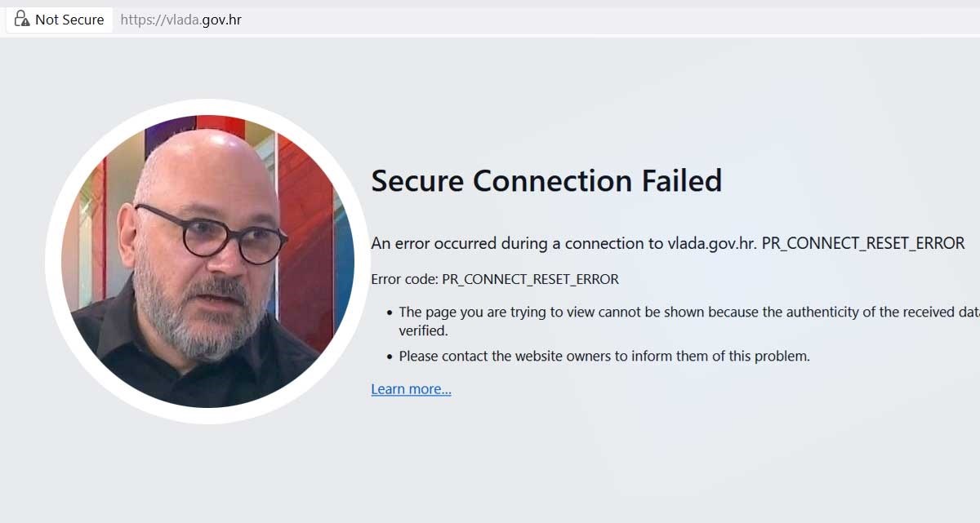
Task: Click the padlock warning icon
Action: [22, 19]
